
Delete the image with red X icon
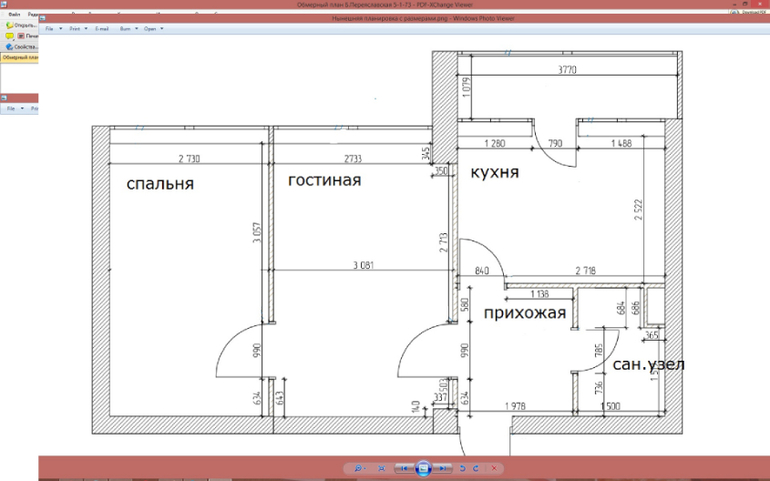point(495,468)
